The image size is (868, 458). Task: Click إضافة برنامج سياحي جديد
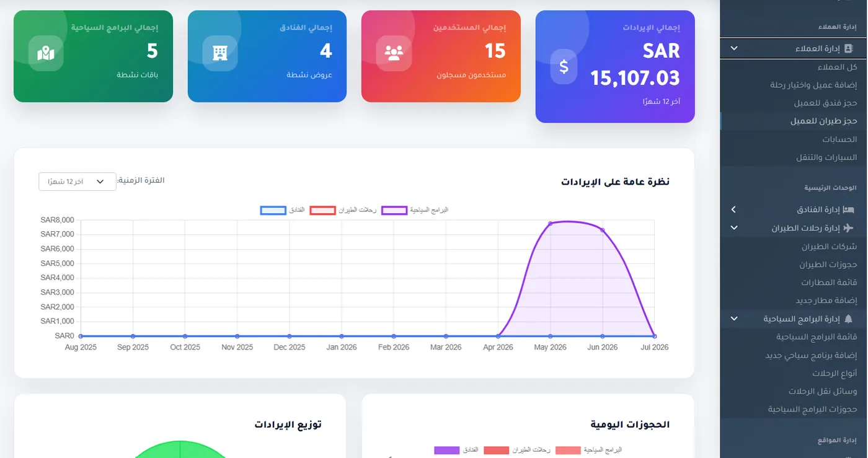(812, 356)
